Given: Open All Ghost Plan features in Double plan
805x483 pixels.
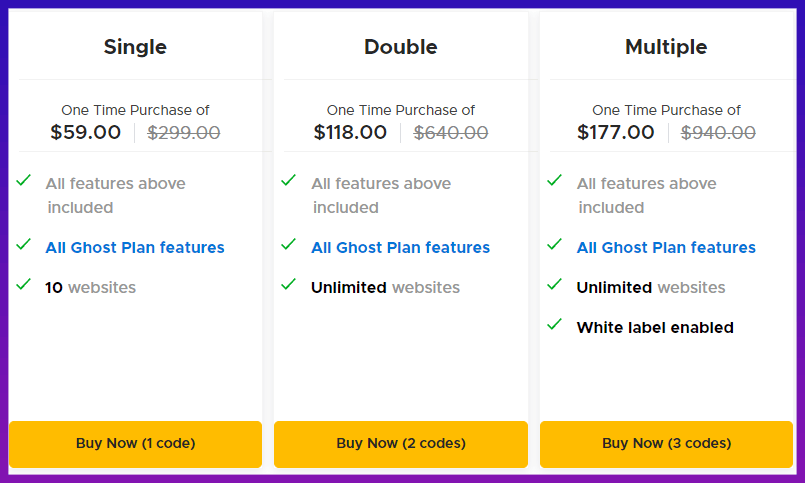Looking at the screenshot, I should coord(400,247).
